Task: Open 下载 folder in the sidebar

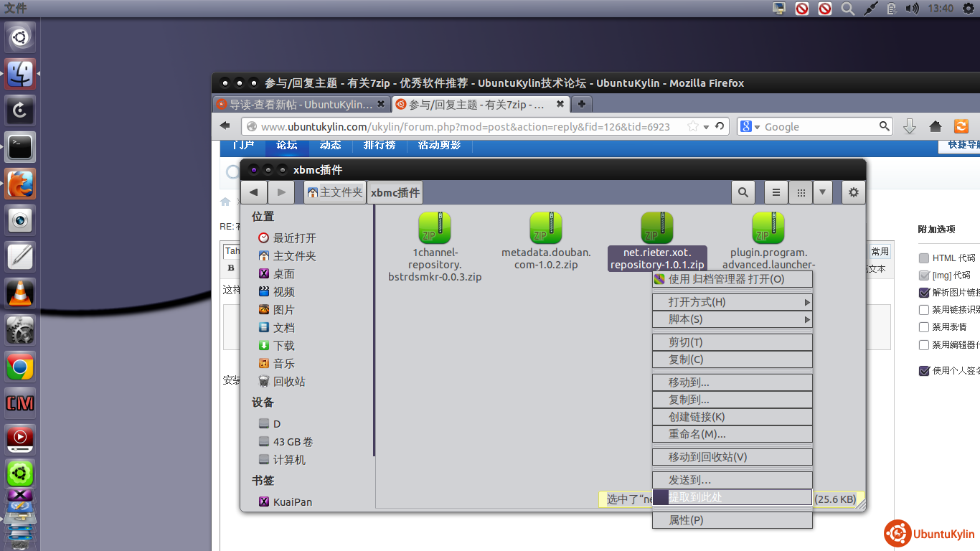Action: coord(283,346)
